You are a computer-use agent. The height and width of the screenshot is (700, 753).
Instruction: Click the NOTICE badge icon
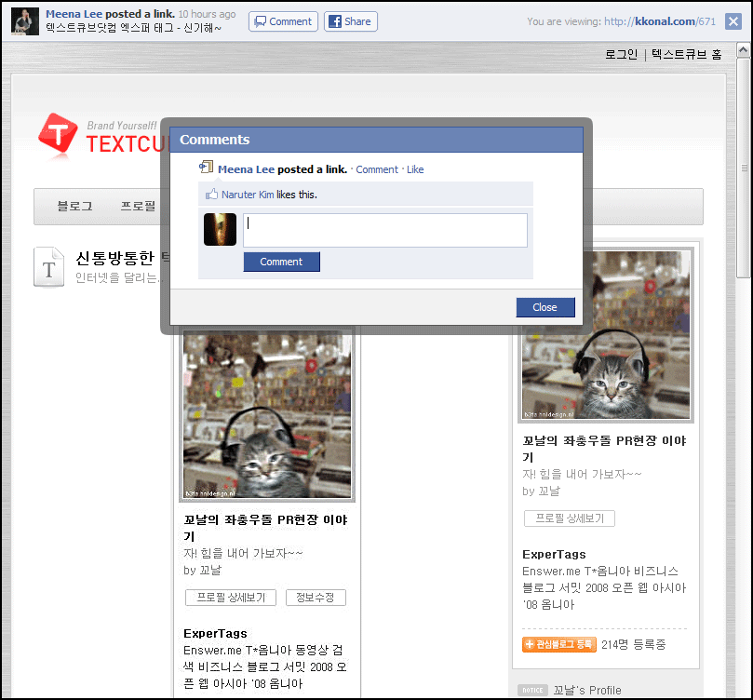coord(532,691)
